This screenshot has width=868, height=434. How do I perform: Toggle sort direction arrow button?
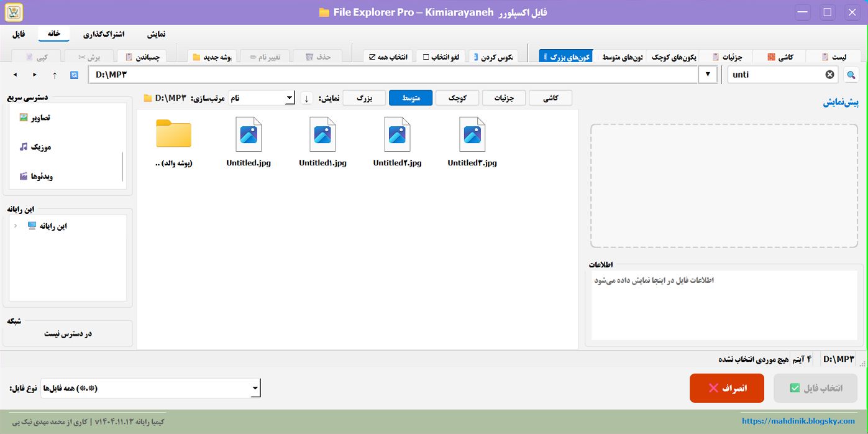point(307,98)
